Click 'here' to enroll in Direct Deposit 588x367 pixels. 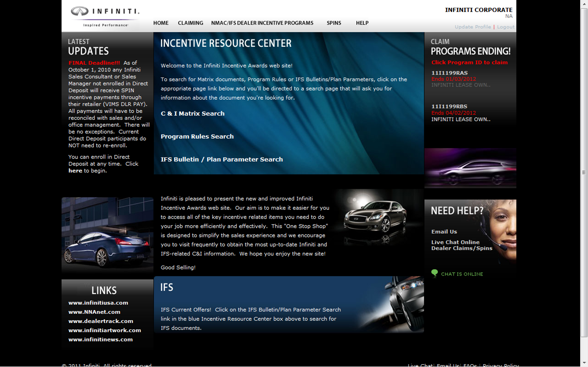click(x=75, y=171)
